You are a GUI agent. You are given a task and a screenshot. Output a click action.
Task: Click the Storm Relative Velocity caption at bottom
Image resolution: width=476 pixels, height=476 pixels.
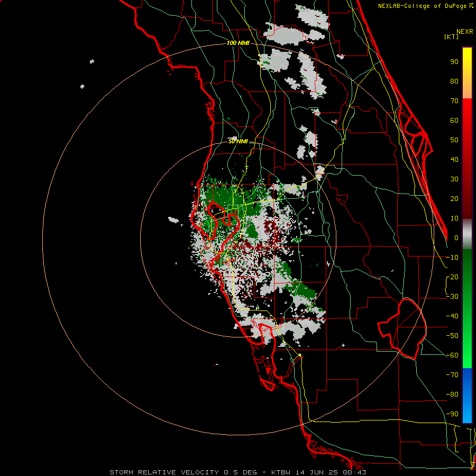tap(238, 472)
